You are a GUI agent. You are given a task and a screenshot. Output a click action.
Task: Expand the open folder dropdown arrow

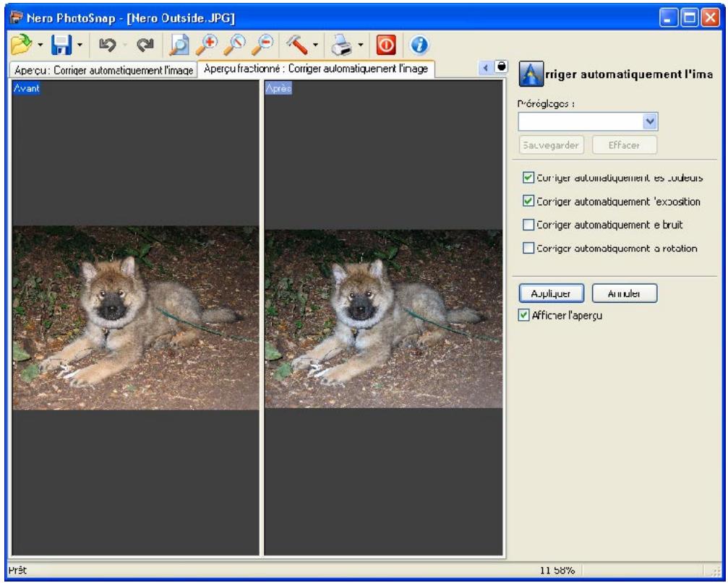click(x=40, y=45)
